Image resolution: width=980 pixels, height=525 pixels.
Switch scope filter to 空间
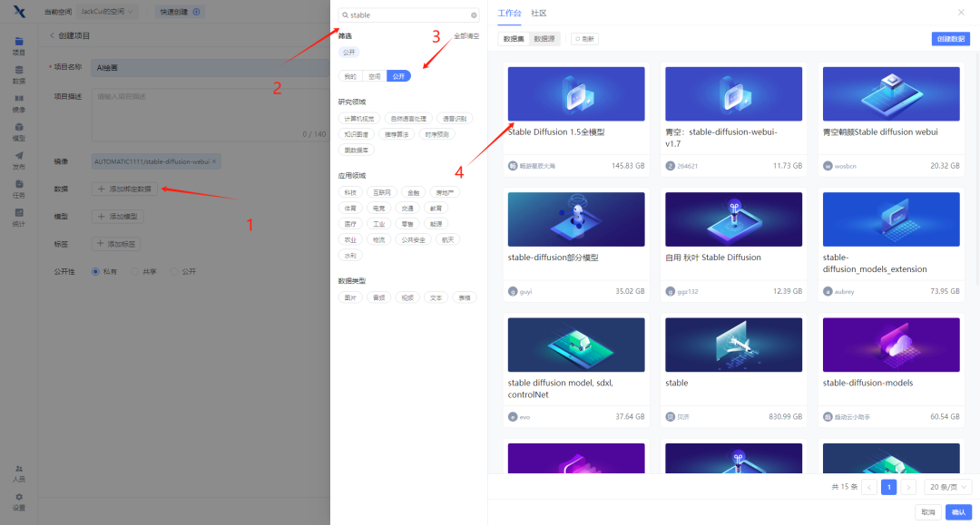(375, 76)
